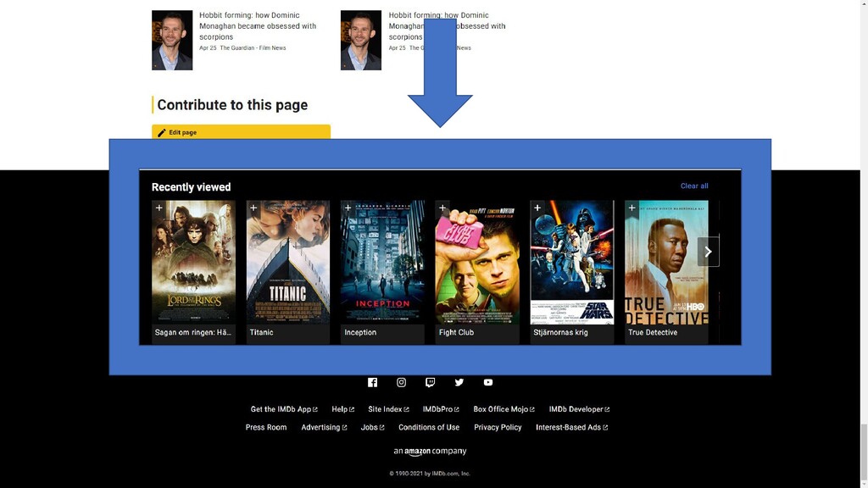Open the True Detective title text

[653, 332]
